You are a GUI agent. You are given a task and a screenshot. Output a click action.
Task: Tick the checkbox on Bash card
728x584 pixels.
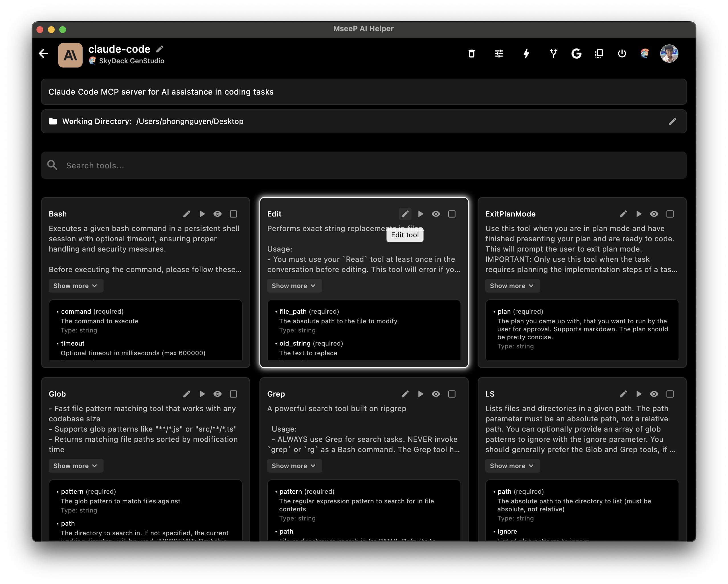click(x=233, y=214)
